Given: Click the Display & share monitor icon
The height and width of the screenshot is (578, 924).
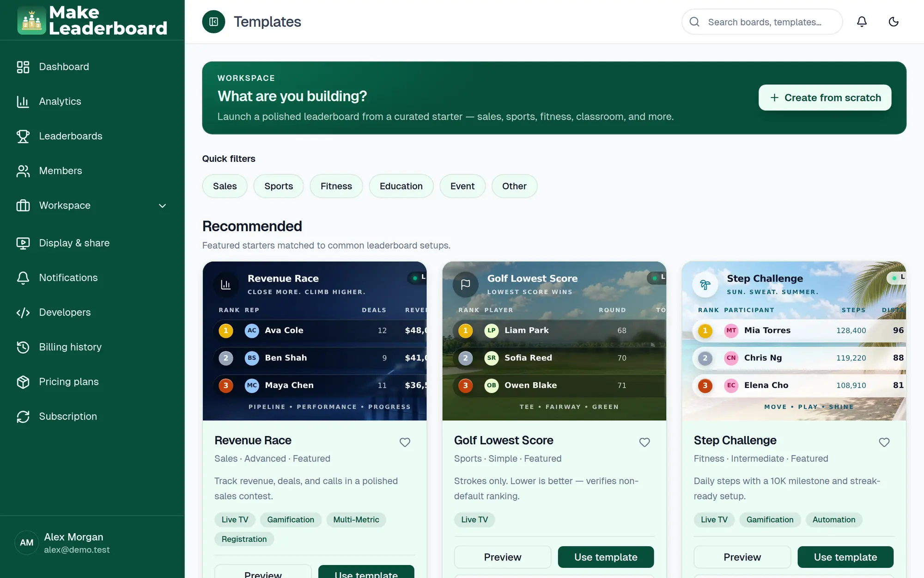Looking at the screenshot, I should click(23, 243).
